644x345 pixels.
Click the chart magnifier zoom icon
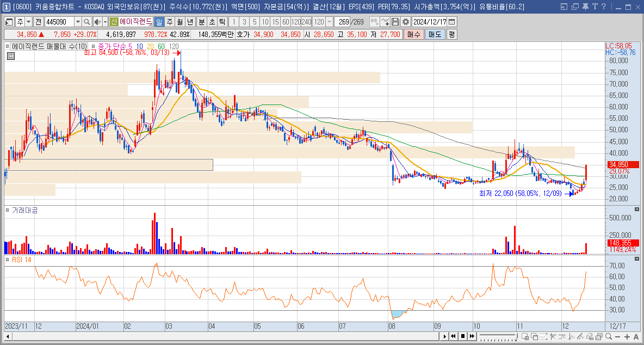pyautogui.click(x=608, y=337)
